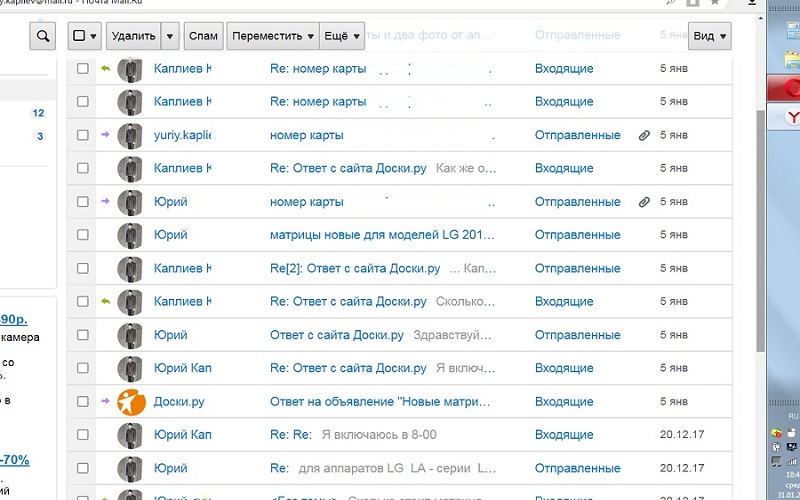Viewport: 800px width, 500px height.
Task: Check the box for матрицы новые message
Action: 83,235
